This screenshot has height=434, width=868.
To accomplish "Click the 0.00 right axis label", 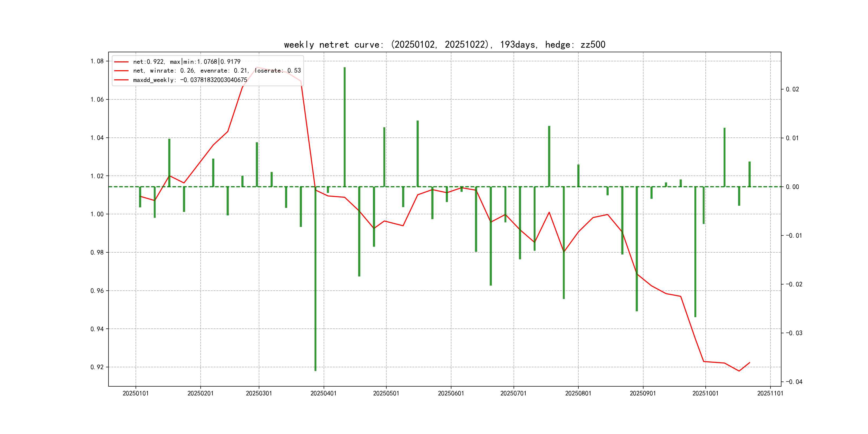I will [x=792, y=187].
